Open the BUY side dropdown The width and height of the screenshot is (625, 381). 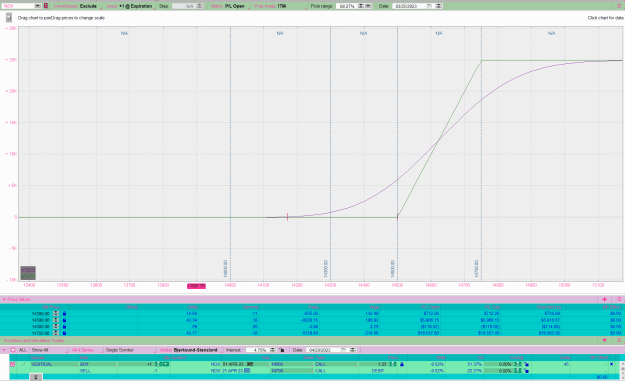click(97, 364)
